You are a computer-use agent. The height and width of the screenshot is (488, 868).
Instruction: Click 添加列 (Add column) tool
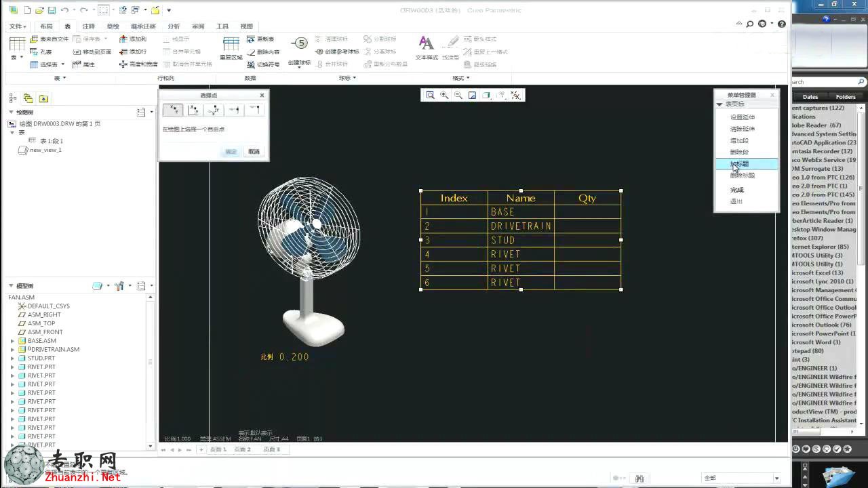coord(133,39)
